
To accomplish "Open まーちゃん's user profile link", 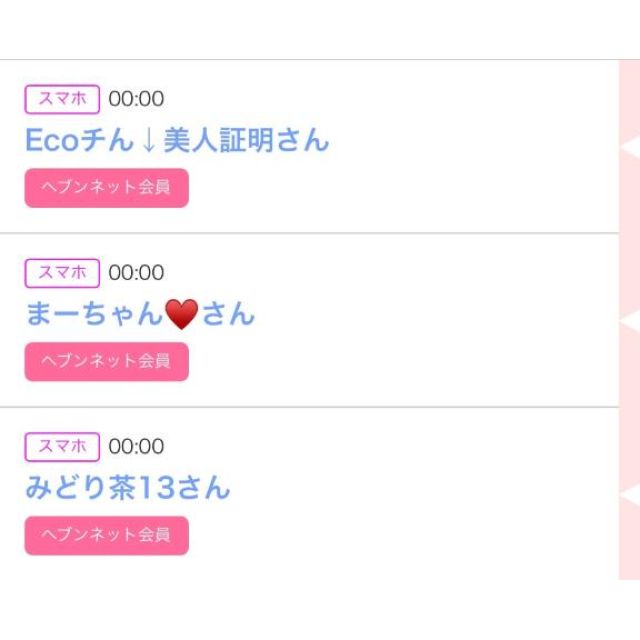I will (139, 315).
